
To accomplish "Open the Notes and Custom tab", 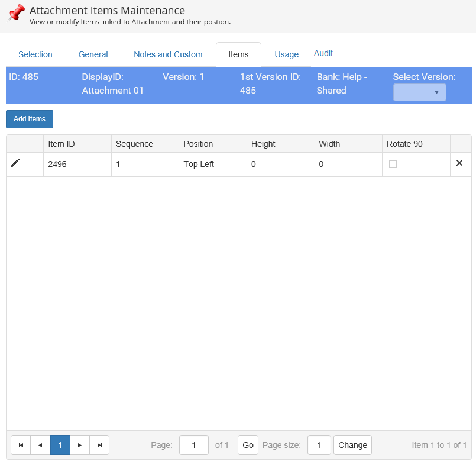I will click(x=168, y=54).
